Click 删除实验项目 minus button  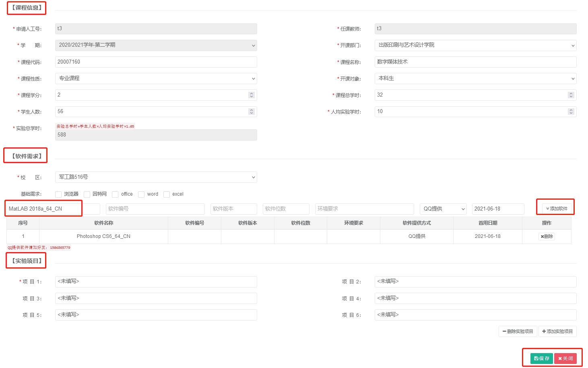pos(518,331)
